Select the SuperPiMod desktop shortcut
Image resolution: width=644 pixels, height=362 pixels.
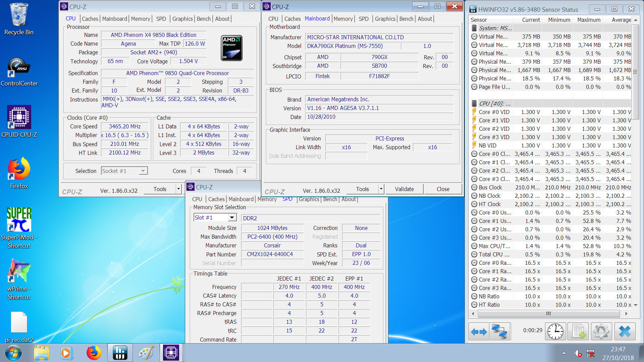19,228
